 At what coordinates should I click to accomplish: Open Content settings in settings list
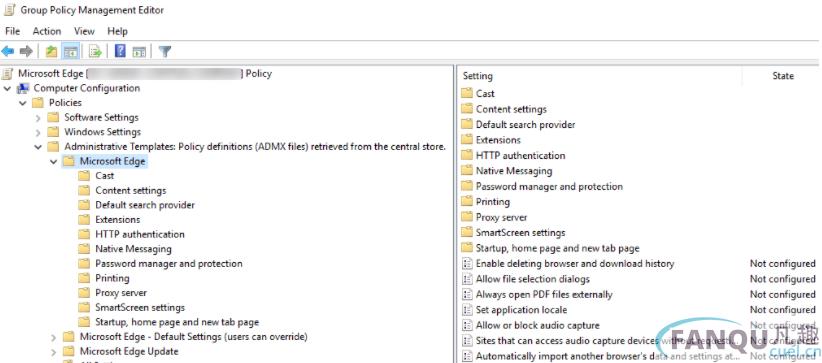click(511, 109)
